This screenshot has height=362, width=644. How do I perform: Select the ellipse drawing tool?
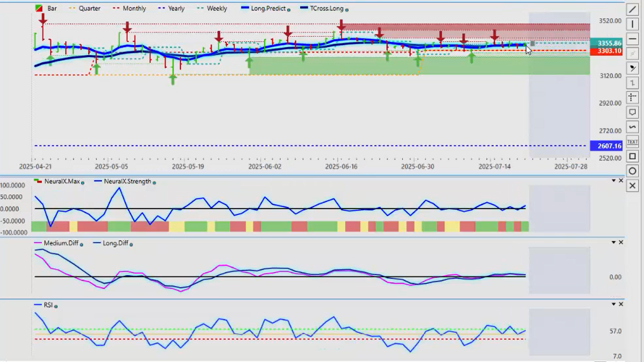coord(633,171)
